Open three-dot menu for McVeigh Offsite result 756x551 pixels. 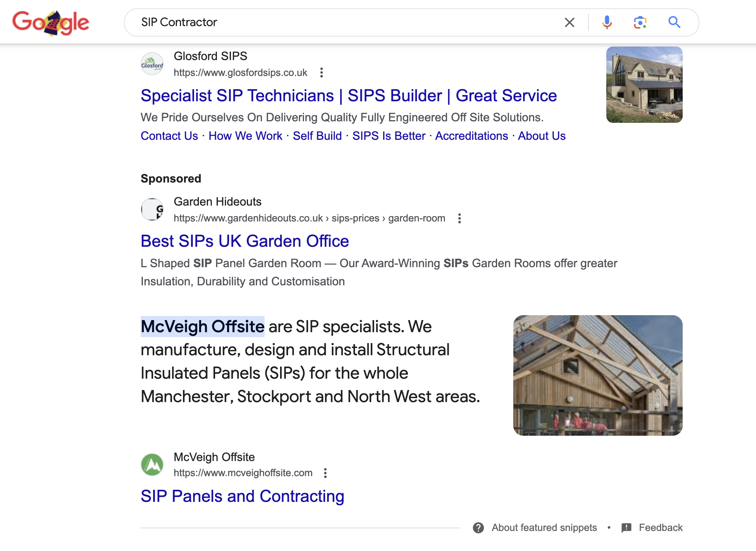click(x=325, y=473)
